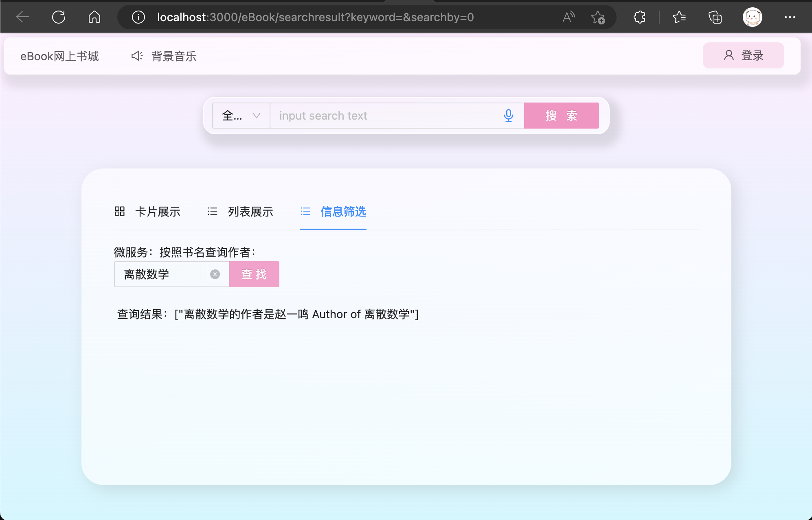Open the 全... search category dropdown
Image resolution: width=812 pixels, height=520 pixels.
pos(241,116)
